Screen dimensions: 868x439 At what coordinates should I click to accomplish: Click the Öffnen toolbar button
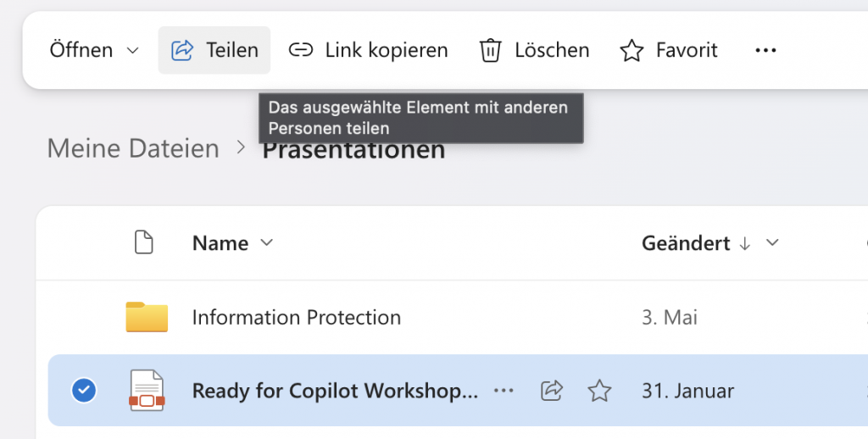(81, 51)
